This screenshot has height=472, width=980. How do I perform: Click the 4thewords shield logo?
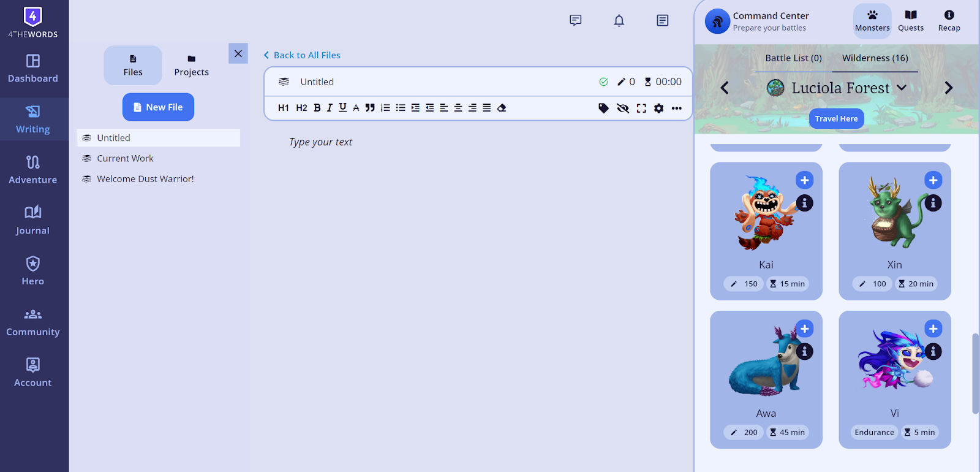tap(33, 17)
